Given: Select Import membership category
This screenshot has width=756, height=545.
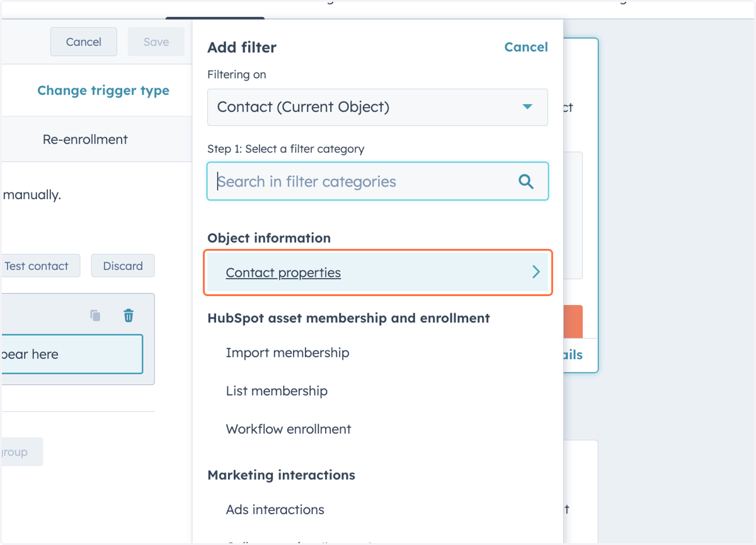Looking at the screenshot, I should (x=287, y=353).
